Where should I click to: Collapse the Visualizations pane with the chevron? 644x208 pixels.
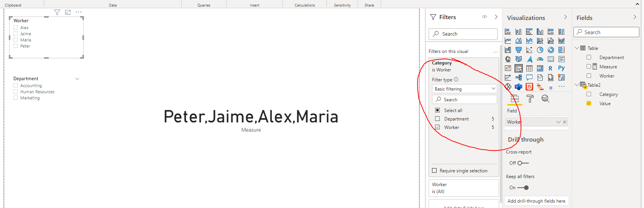565,17
